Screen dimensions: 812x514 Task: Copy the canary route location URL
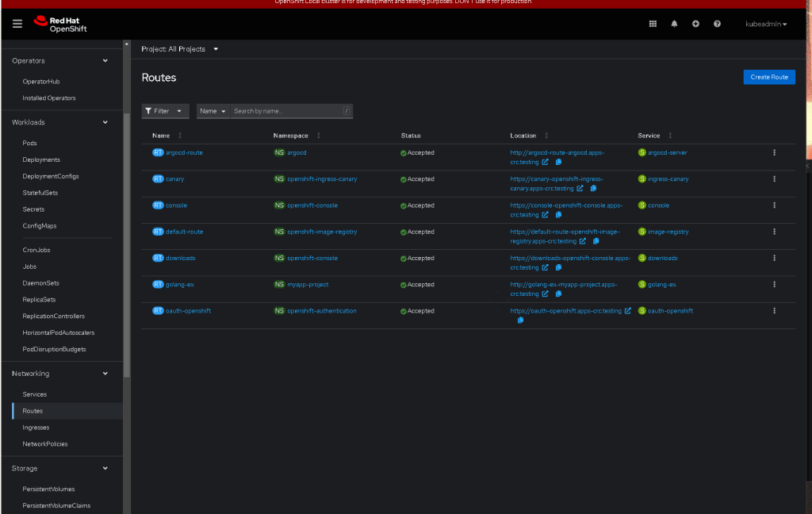(x=593, y=189)
